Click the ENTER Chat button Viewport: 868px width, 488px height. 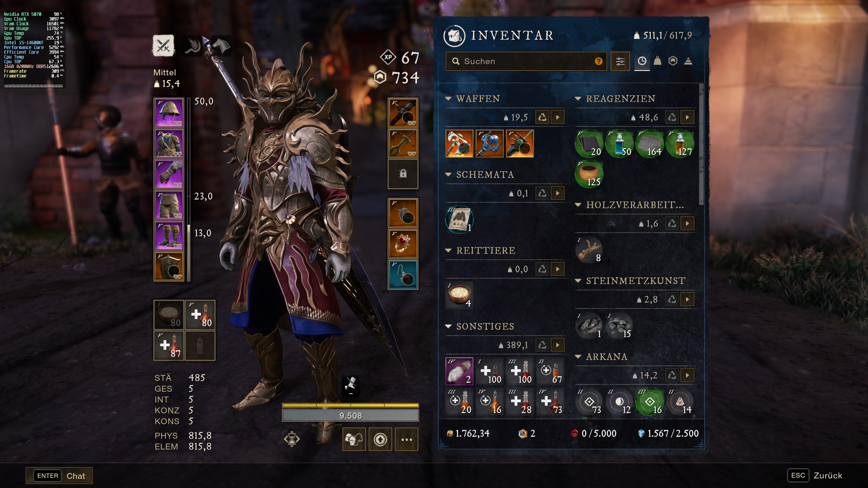[59, 476]
